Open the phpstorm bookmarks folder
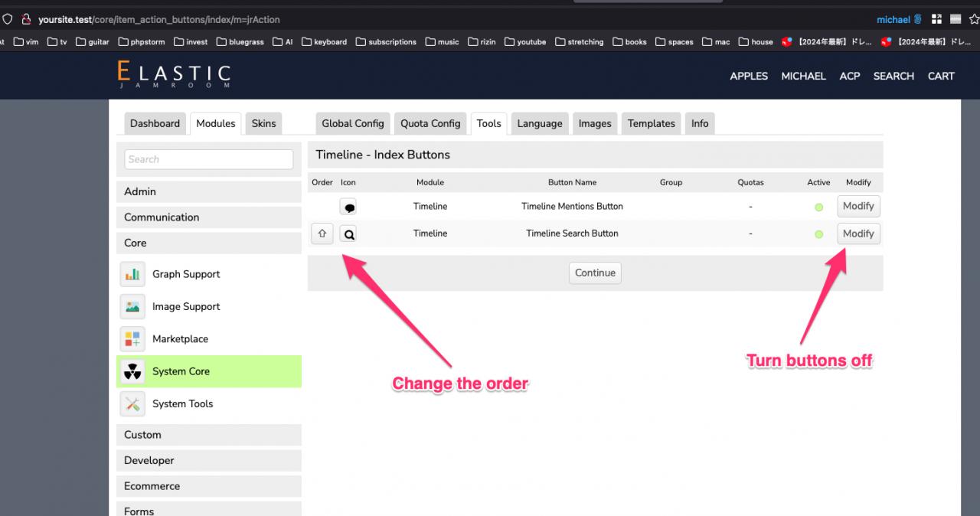Image resolution: width=980 pixels, height=516 pixels. [x=142, y=42]
